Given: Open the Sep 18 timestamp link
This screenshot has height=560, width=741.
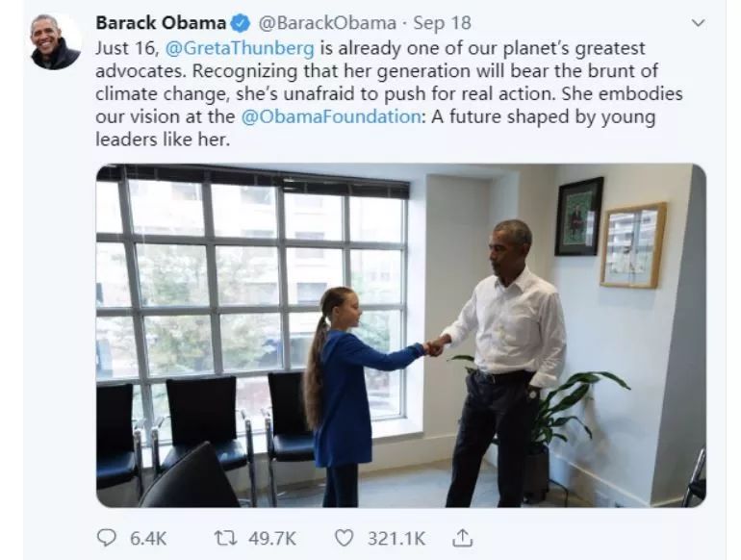Looking at the screenshot, I should (442, 23).
